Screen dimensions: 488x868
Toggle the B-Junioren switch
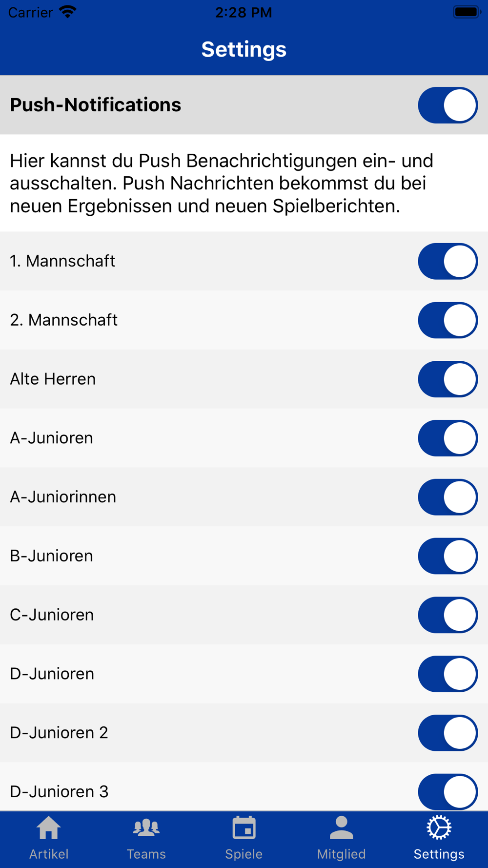click(x=448, y=556)
